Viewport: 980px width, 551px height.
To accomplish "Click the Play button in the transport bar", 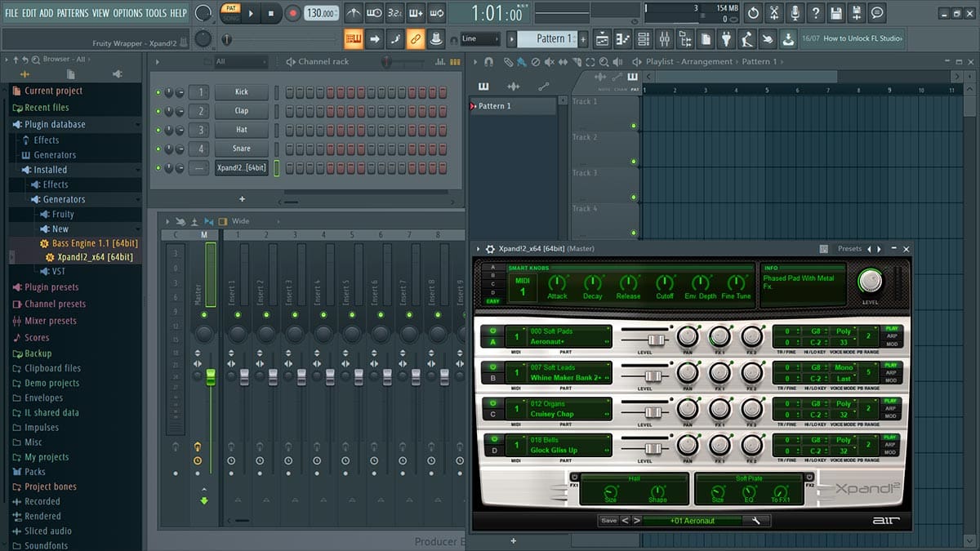I will 252,13.
